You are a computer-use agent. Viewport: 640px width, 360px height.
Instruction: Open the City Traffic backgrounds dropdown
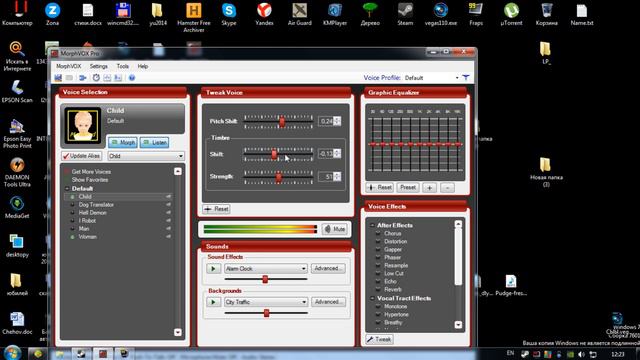pyautogui.click(x=265, y=302)
